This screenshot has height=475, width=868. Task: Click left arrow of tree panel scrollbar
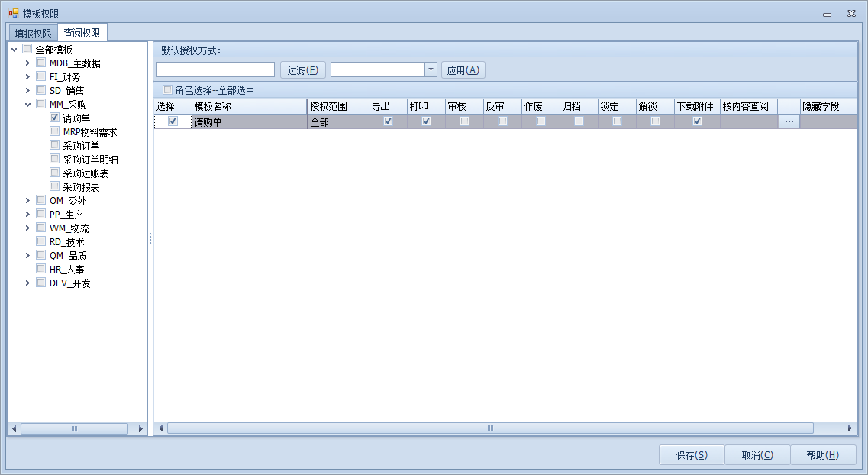pos(13,429)
